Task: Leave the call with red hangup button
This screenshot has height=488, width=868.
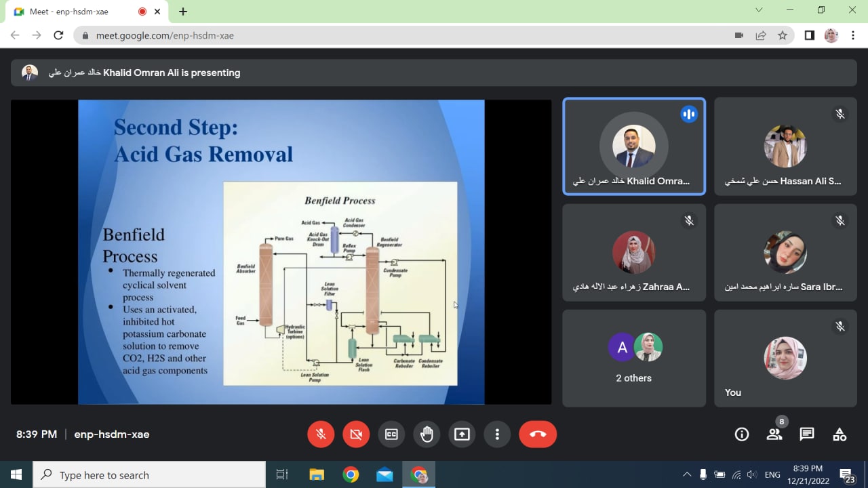Action: pyautogui.click(x=538, y=434)
